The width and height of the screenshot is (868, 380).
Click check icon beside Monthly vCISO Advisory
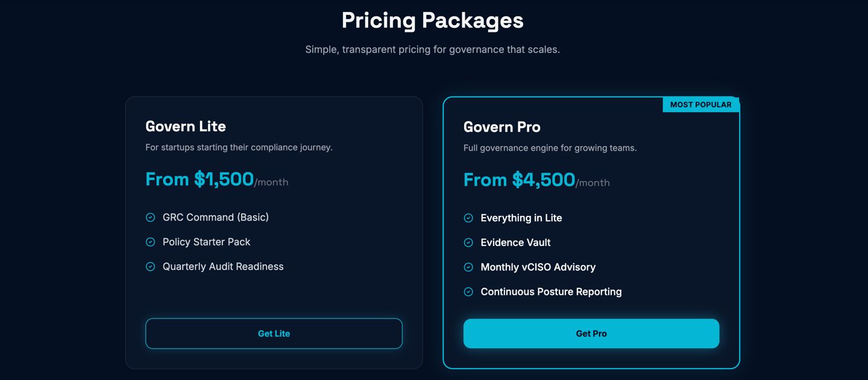click(x=468, y=267)
